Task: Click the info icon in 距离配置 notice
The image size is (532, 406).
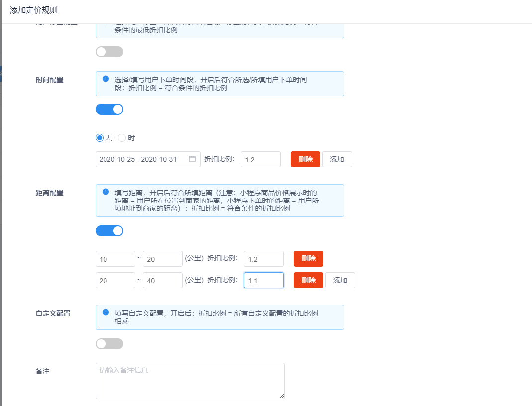Action: 106,192
